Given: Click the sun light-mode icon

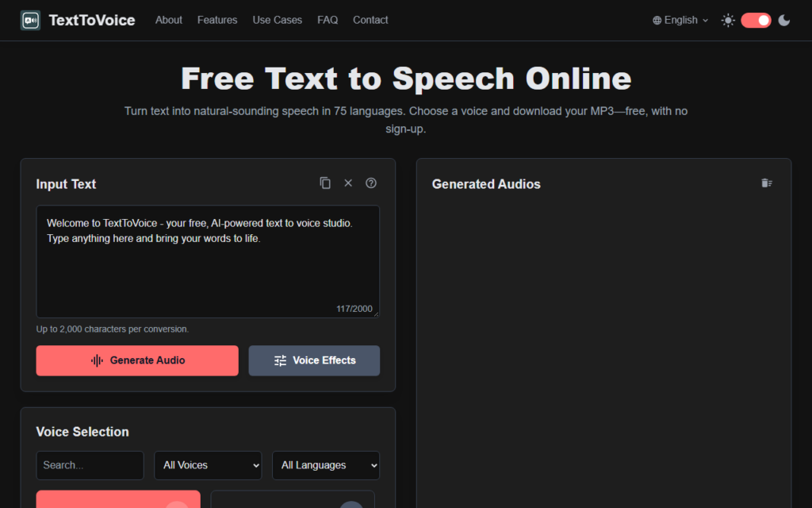Looking at the screenshot, I should [x=728, y=20].
